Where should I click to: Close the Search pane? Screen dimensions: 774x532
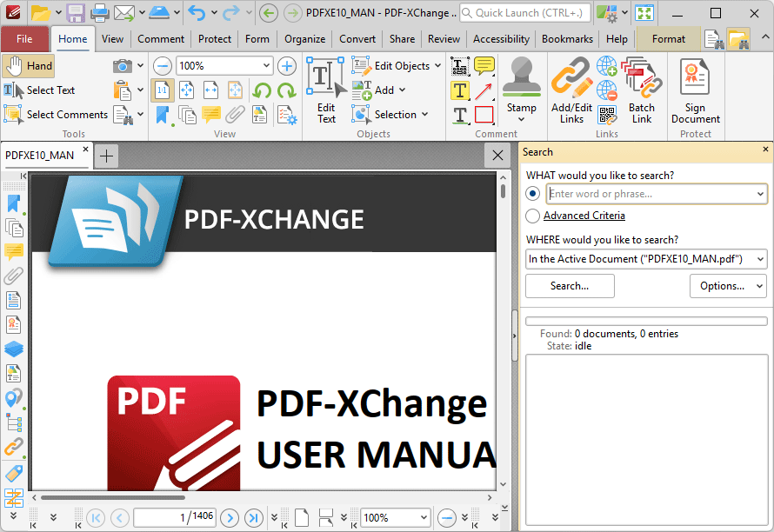click(765, 149)
